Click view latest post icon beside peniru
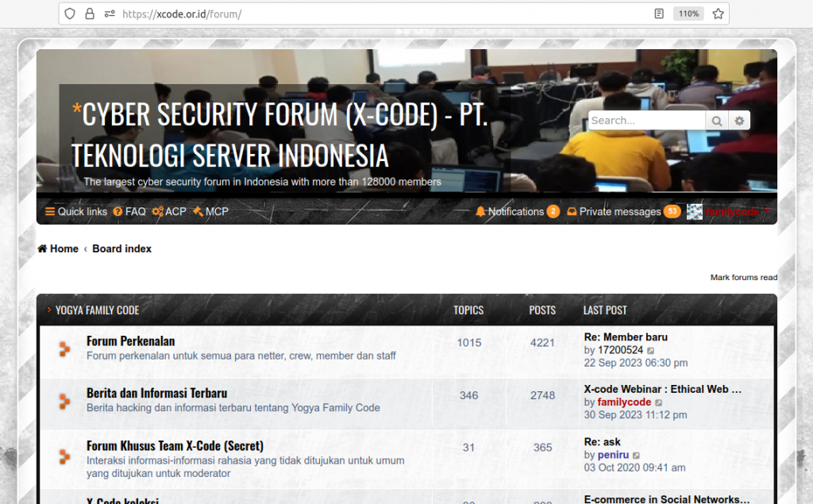This screenshot has width=813, height=504. [x=636, y=456]
